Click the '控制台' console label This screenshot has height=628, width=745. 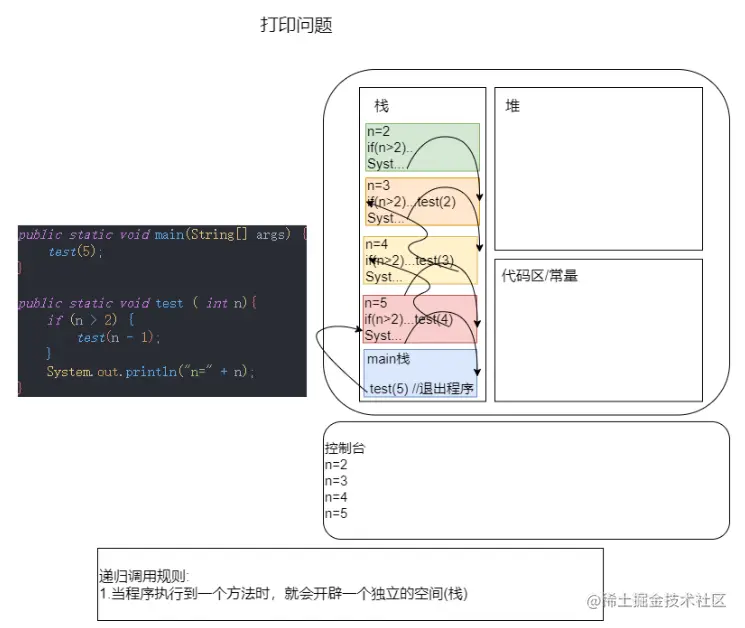tap(345, 448)
